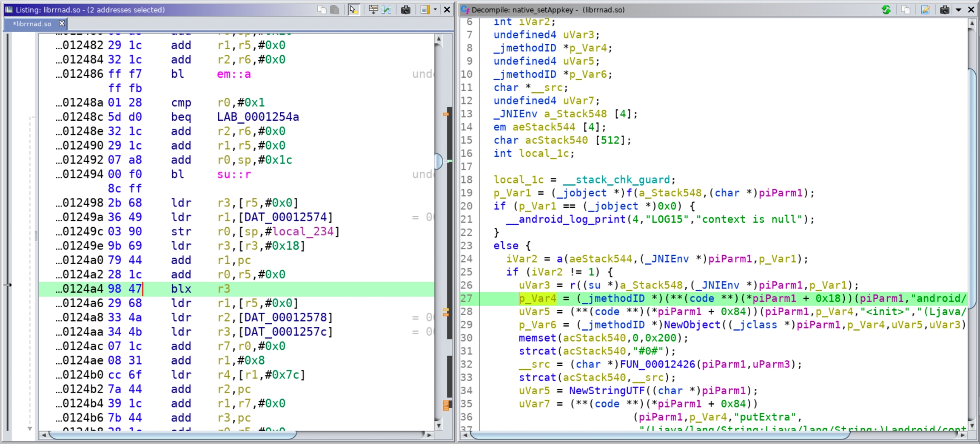Image resolution: width=980 pixels, height=444 pixels.
Task: Jump to the LAB_0001254a label reference
Action: (258, 117)
